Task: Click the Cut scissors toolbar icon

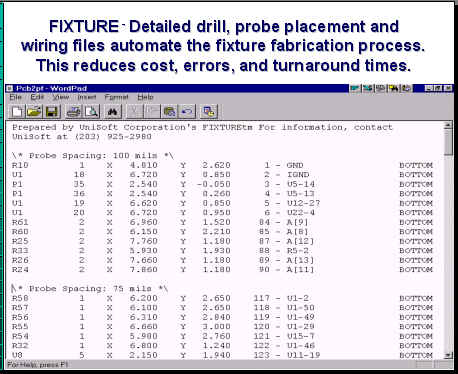Action: [x=134, y=112]
